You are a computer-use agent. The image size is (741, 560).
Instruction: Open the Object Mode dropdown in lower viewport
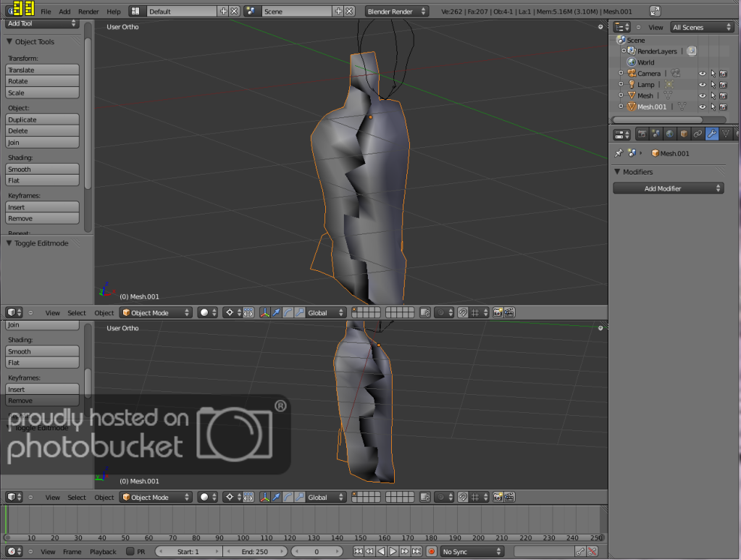click(x=156, y=497)
